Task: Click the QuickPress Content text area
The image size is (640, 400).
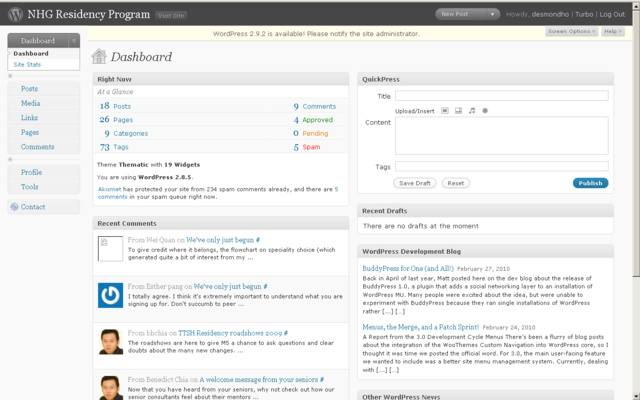Action: coord(502,136)
